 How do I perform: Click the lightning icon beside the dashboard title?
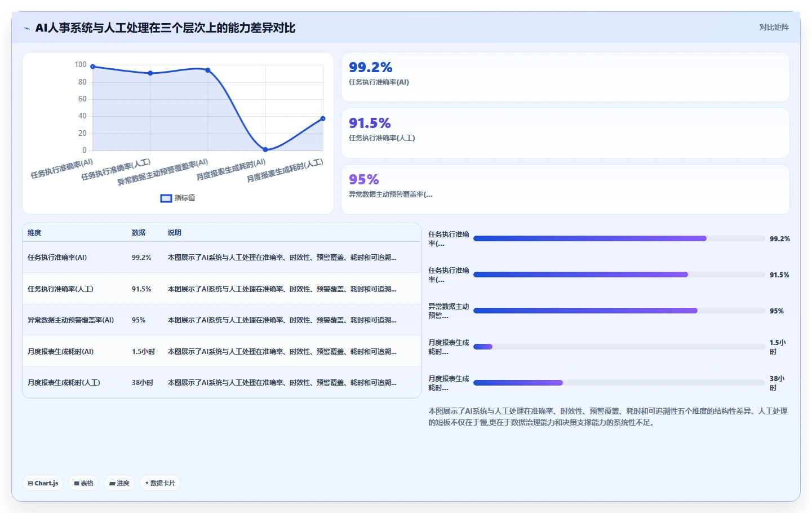click(27, 28)
